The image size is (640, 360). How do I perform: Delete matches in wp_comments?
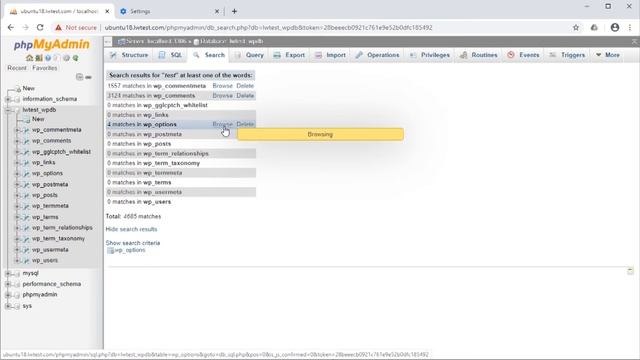[245, 96]
